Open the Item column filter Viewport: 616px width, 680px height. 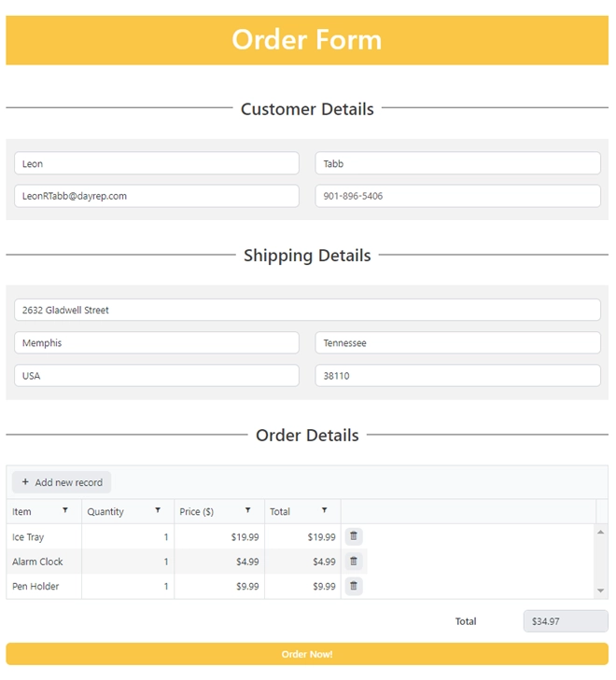click(65, 510)
